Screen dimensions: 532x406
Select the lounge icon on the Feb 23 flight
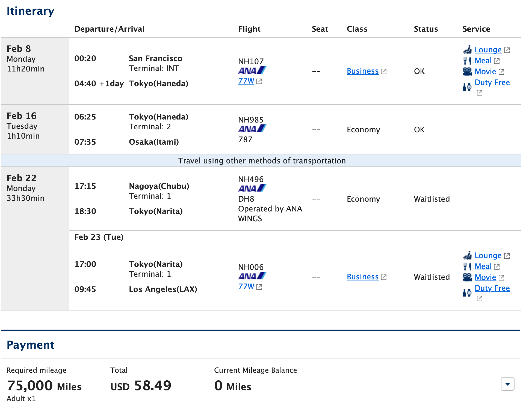tap(468, 255)
